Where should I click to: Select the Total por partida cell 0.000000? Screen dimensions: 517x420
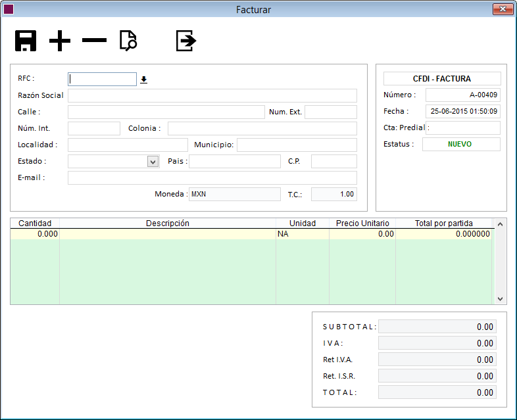point(443,234)
